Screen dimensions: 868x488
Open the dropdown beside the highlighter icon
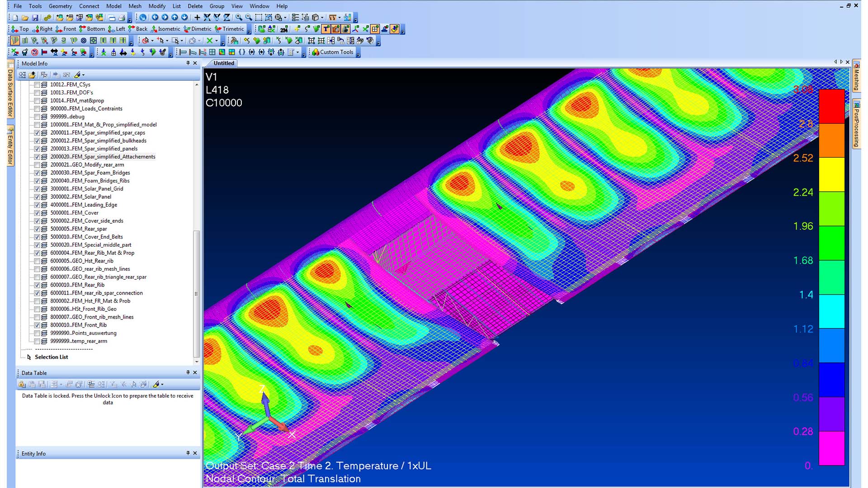coord(84,75)
